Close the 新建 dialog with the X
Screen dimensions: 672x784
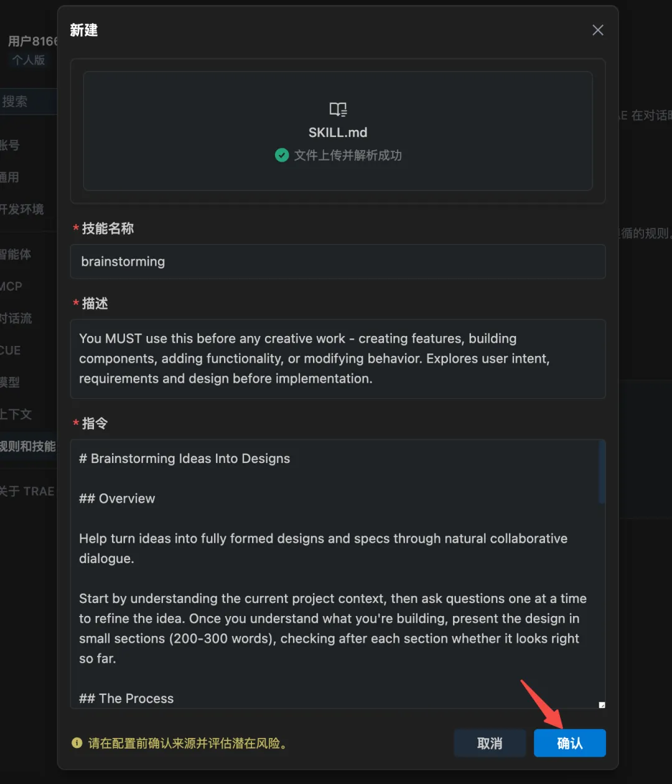598,30
